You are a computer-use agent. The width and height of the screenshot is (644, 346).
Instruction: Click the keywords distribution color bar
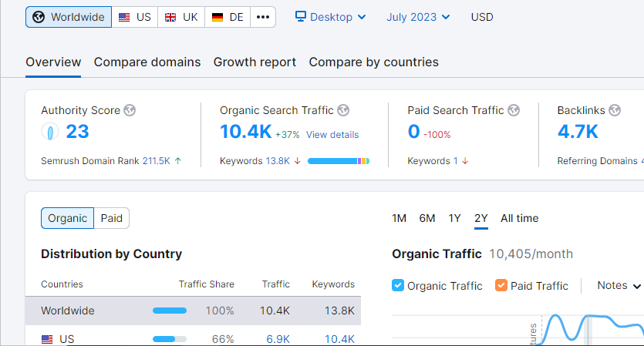click(x=338, y=161)
